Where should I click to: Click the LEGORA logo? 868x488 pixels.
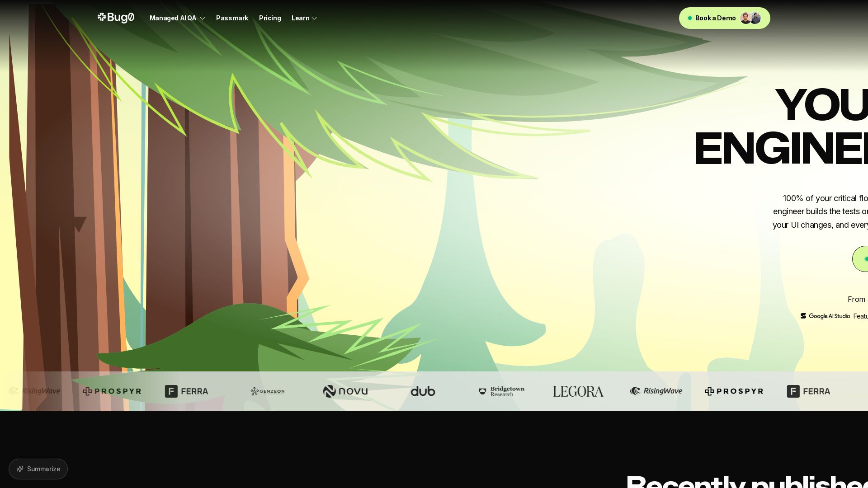(578, 391)
